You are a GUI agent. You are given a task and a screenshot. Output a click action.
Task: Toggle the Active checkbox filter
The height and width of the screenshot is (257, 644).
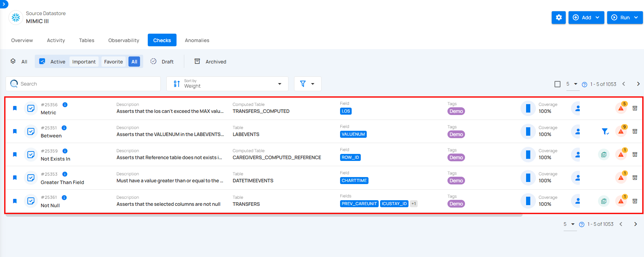[x=42, y=61]
